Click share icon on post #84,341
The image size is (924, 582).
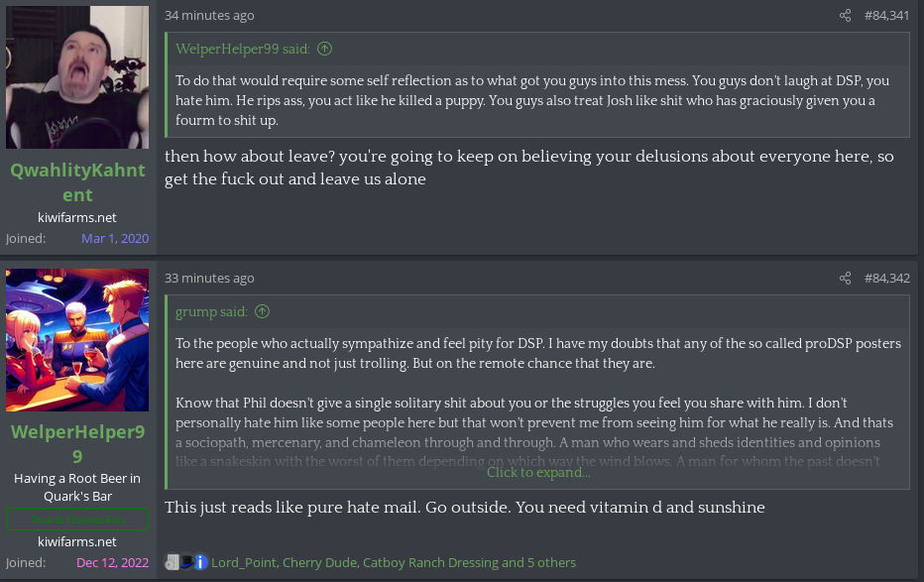tap(845, 16)
